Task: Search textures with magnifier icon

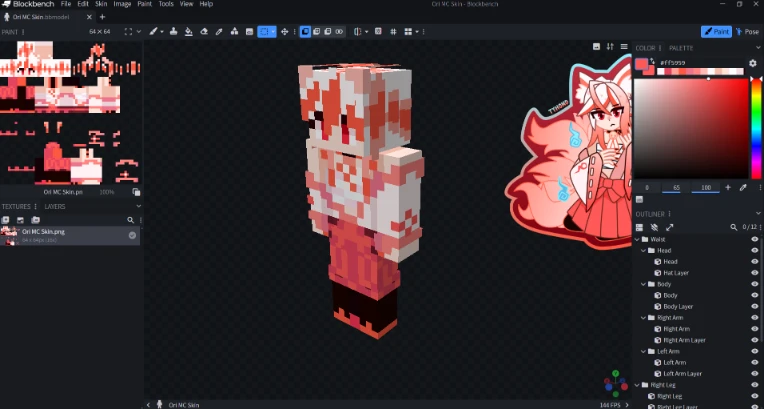Action: 131,220
